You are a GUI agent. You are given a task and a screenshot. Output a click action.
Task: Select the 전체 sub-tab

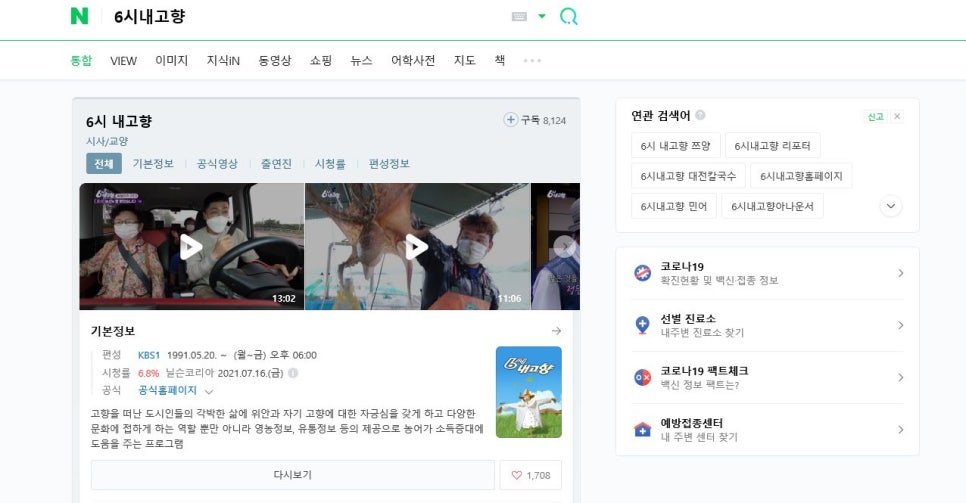tap(104, 163)
